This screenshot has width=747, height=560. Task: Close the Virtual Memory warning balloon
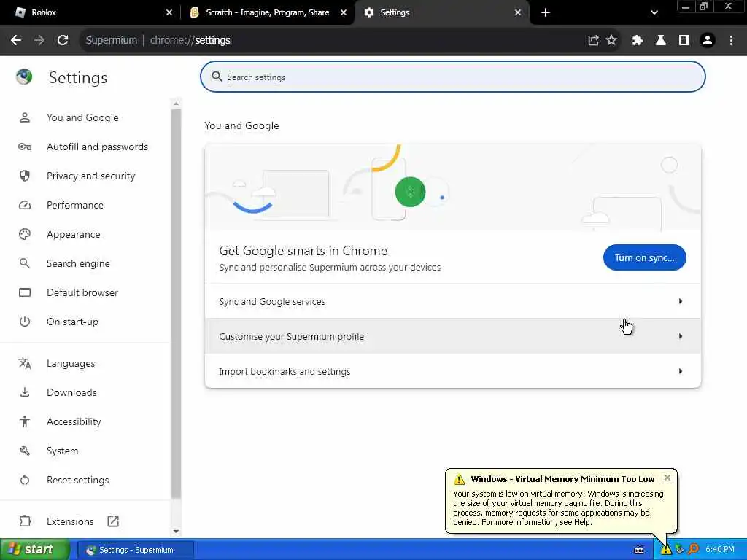667,478
